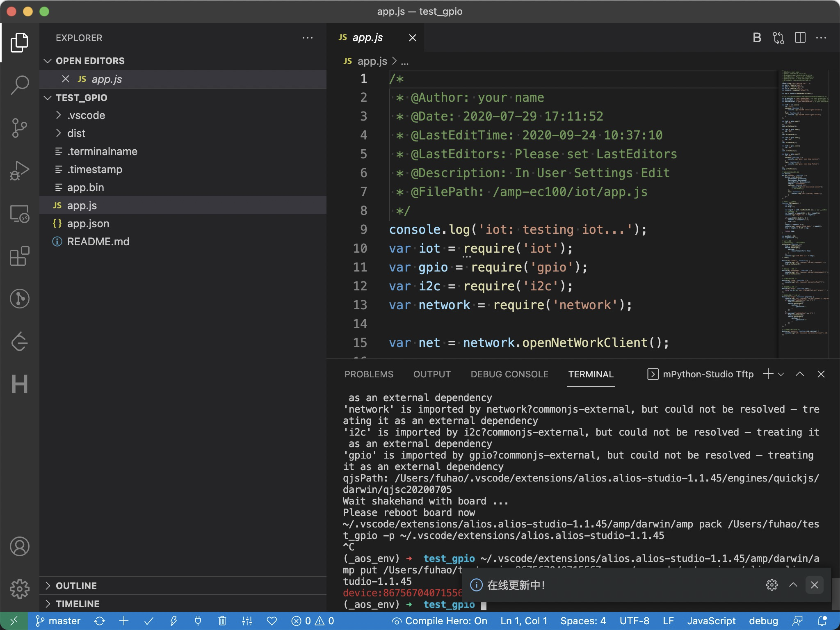Add a new terminal with plus button

coord(768,374)
